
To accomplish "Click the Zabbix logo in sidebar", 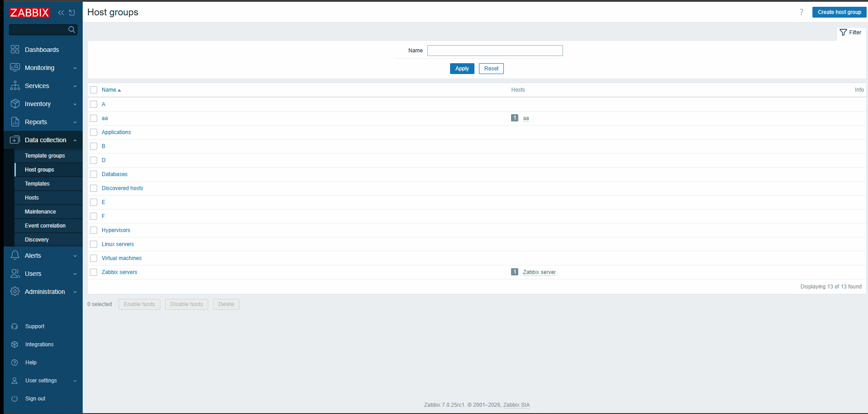I will click(x=29, y=13).
